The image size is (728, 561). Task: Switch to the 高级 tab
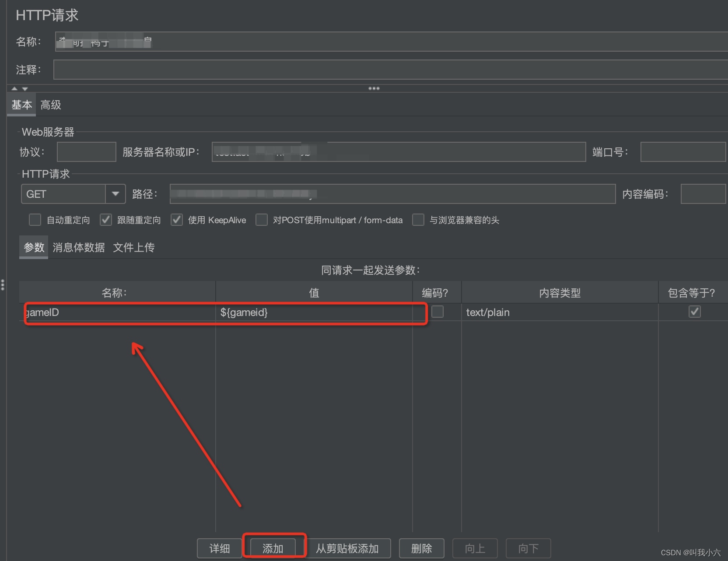point(51,105)
